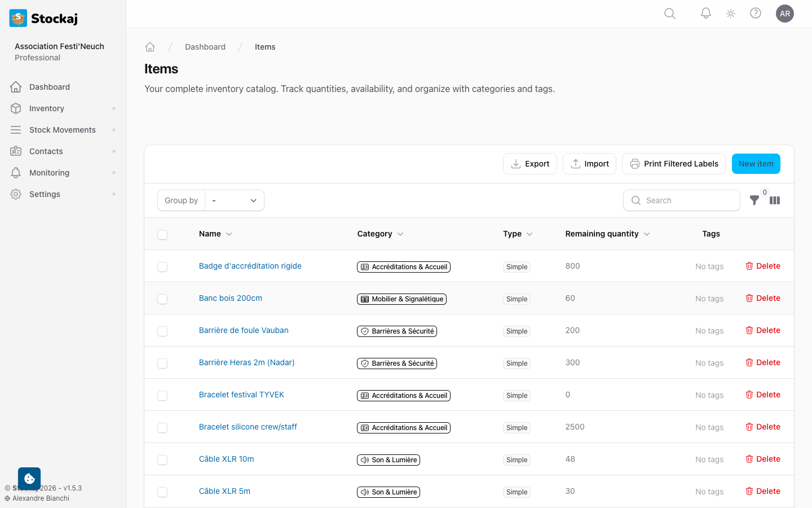
Task: Open the notifications bell
Action: (x=706, y=14)
